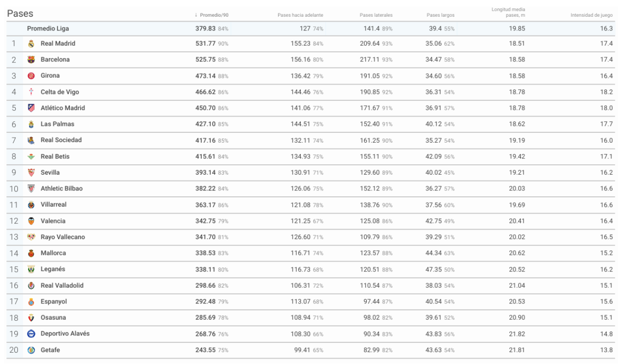Click league average 379.83 value
Image resolution: width=626 pixels, height=364 pixels.
click(x=206, y=29)
